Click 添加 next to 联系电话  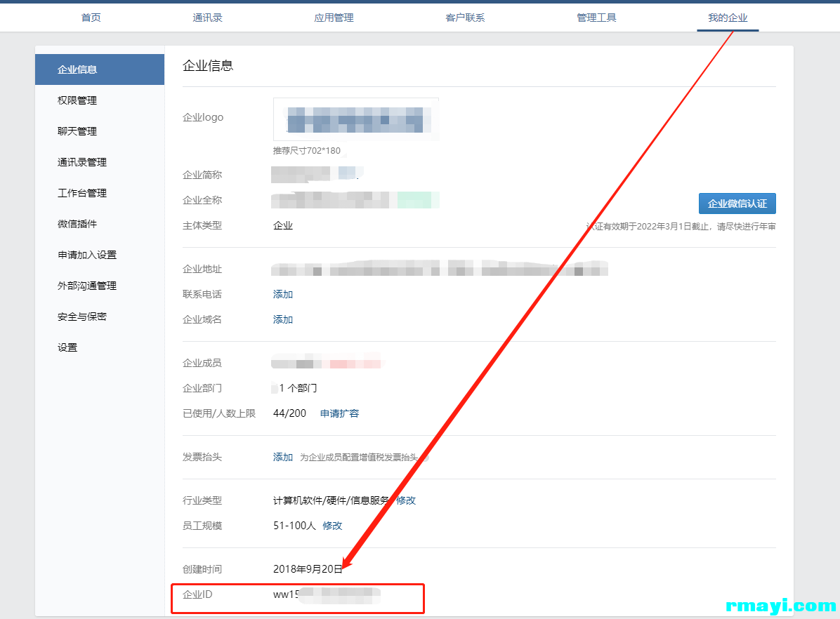point(283,294)
